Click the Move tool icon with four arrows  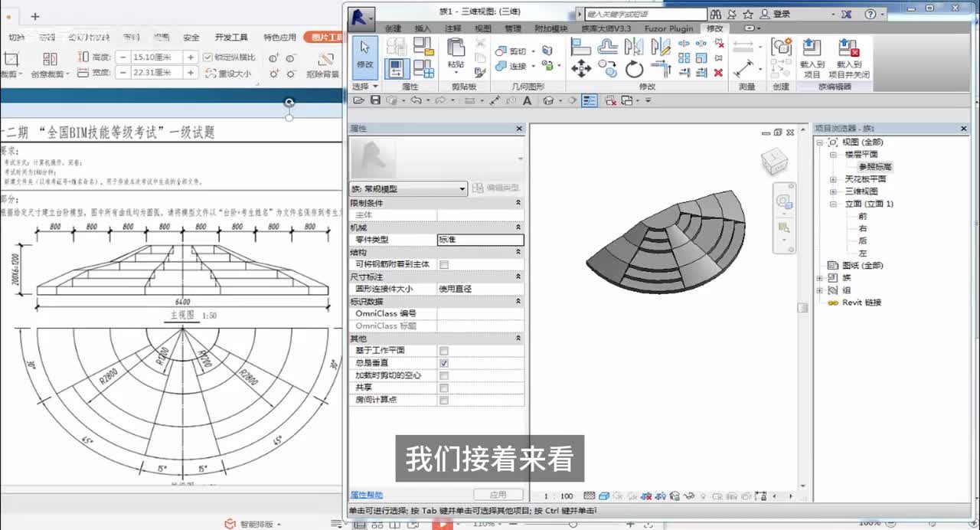pos(581,70)
